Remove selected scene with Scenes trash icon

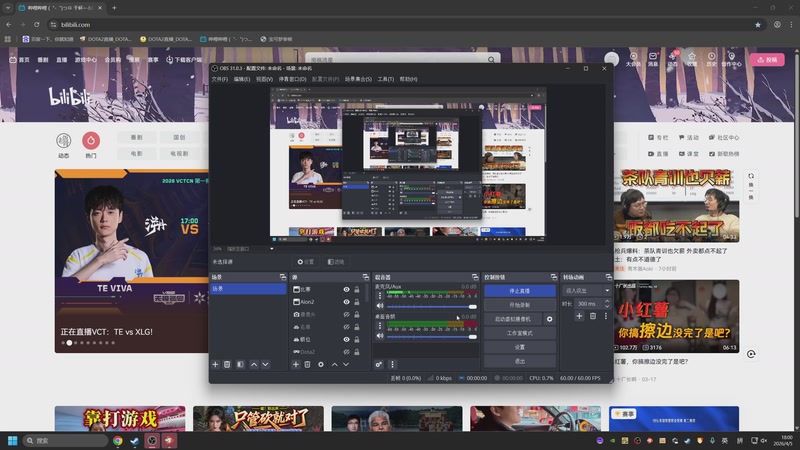(227, 364)
